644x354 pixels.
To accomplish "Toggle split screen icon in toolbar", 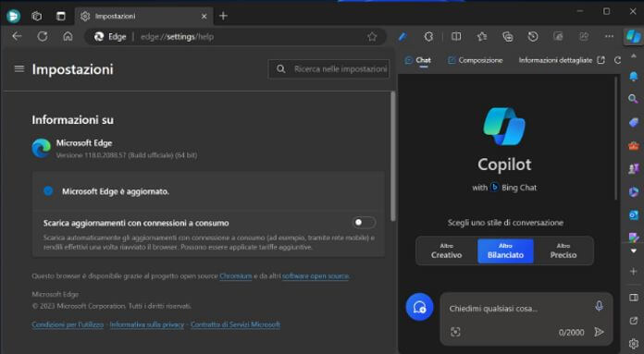I will [456, 37].
